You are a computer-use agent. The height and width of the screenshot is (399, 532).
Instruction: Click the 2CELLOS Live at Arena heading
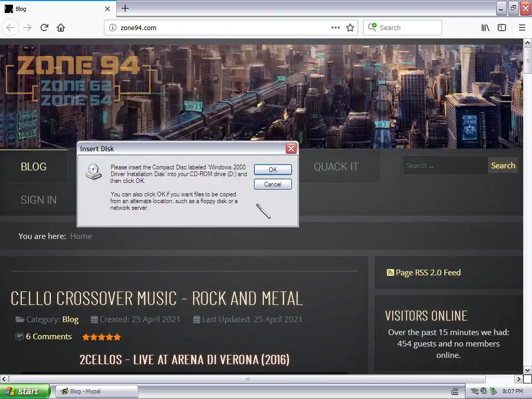click(x=184, y=360)
